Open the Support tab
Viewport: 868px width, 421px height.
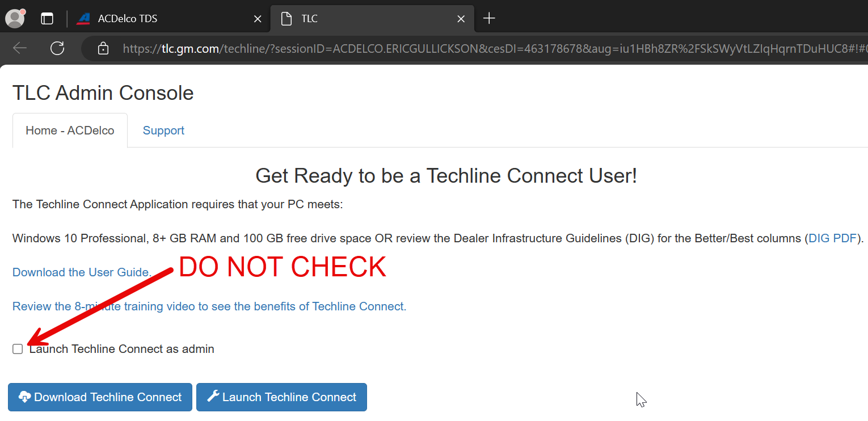(x=163, y=130)
